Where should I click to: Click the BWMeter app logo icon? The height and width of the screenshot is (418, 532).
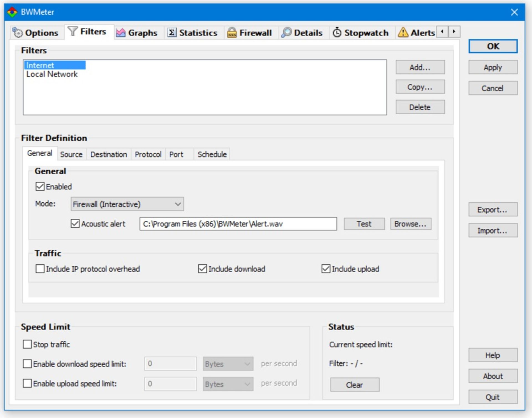click(12, 12)
